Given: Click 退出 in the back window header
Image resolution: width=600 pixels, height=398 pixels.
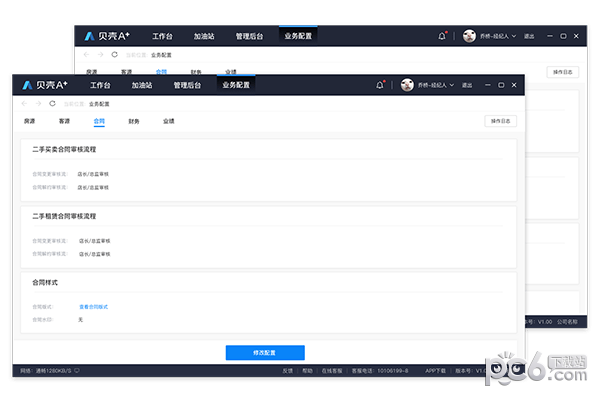Looking at the screenshot, I should pyautogui.click(x=529, y=36).
